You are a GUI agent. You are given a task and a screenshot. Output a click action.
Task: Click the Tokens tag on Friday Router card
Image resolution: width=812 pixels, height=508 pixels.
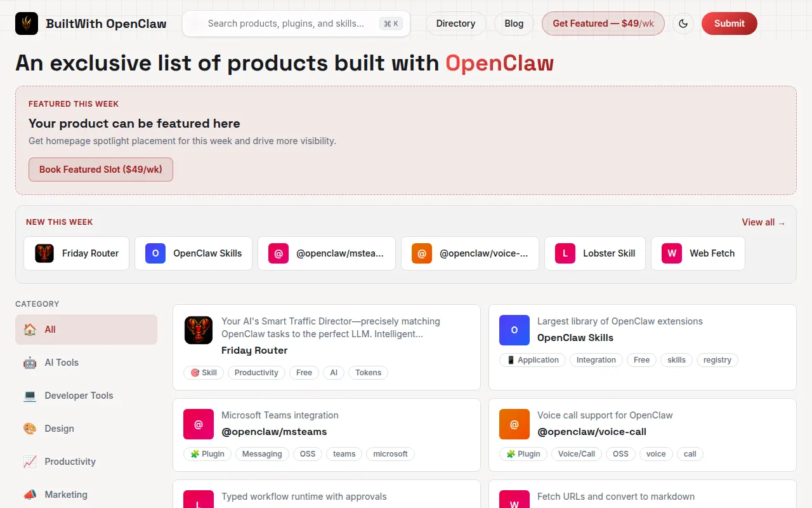coord(369,373)
